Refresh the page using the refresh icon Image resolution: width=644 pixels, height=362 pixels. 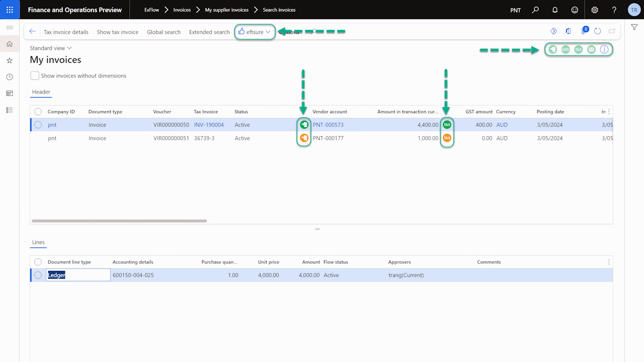(598, 31)
